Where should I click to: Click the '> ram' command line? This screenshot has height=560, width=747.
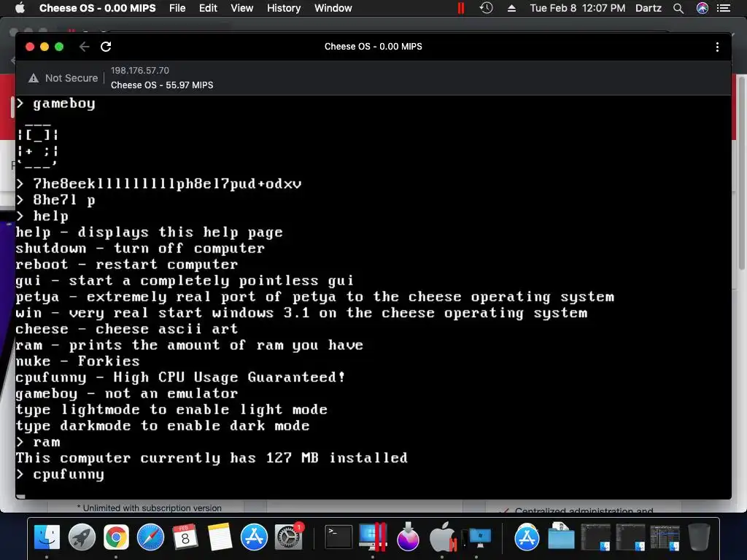38,443
